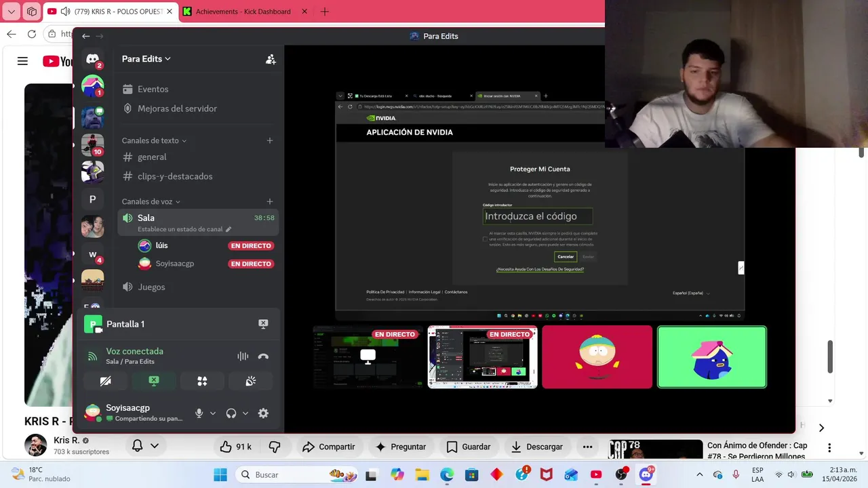
Task: Click Compartir under the video
Action: click(x=329, y=447)
